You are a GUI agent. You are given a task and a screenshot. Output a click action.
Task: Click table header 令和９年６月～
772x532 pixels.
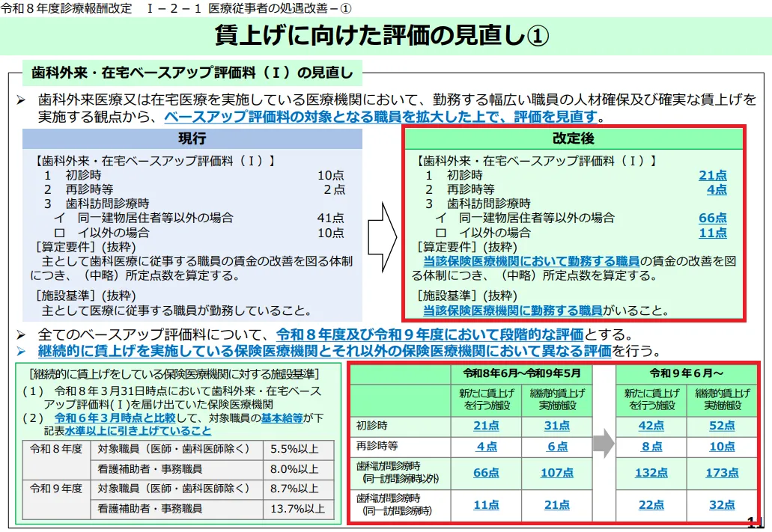click(687, 373)
